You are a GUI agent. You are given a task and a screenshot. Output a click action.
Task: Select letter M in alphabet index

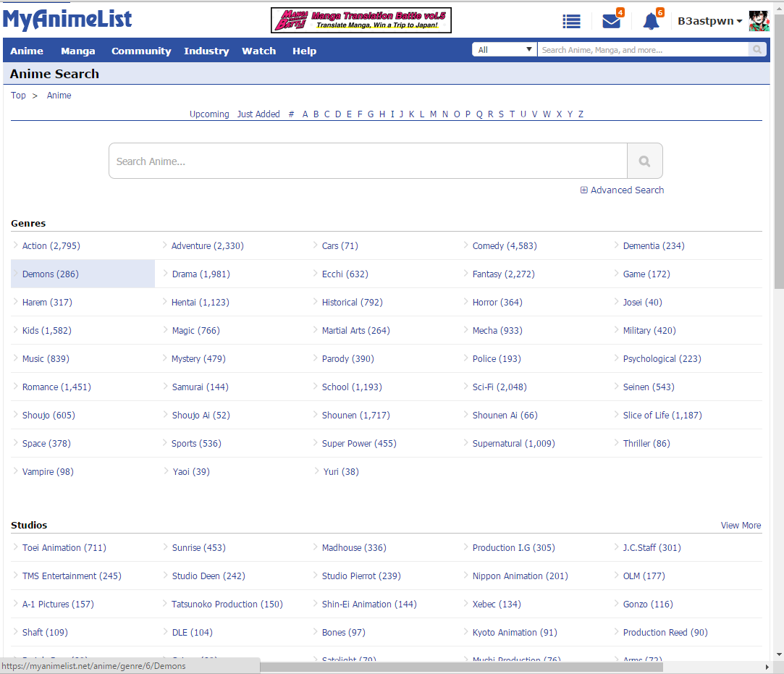[433, 114]
